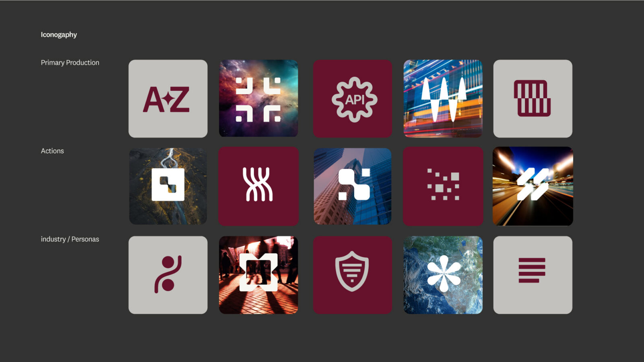This screenshot has height=362, width=644.
Task: Select the striped shield icon tile
Action: point(353,275)
